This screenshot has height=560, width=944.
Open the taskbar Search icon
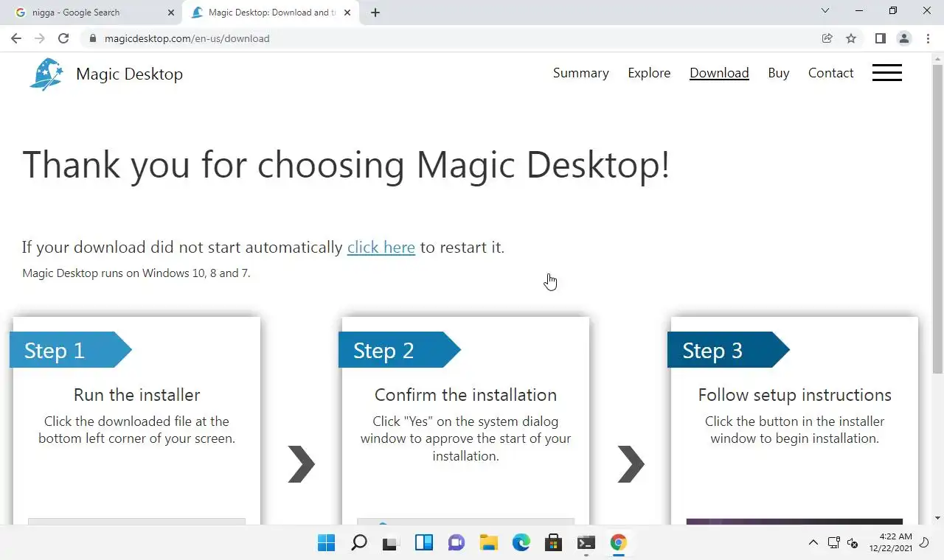pyautogui.click(x=359, y=543)
